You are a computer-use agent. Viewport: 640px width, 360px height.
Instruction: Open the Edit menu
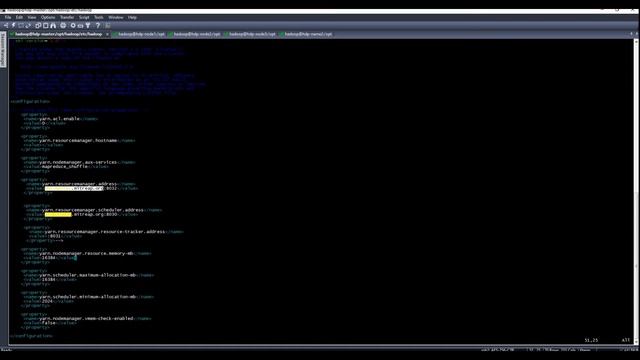[x=19, y=18]
